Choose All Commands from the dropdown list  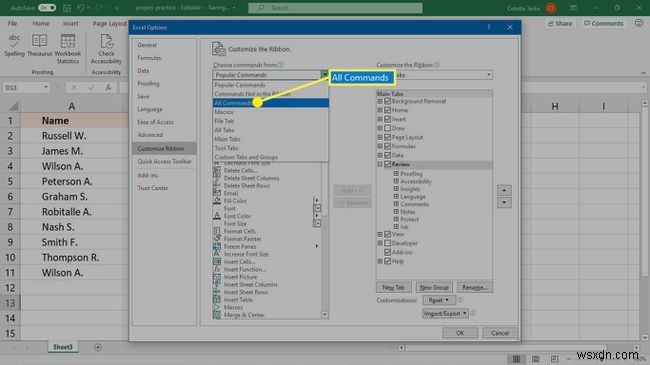(271, 103)
